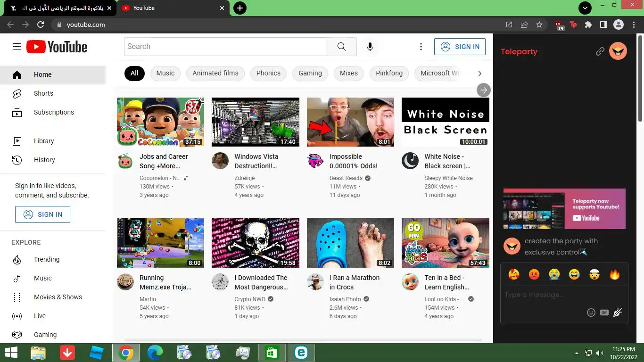This screenshot has height=362, width=644.
Task: Open the Windows Vista Destruction thumbnail
Action: pyautogui.click(x=256, y=122)
